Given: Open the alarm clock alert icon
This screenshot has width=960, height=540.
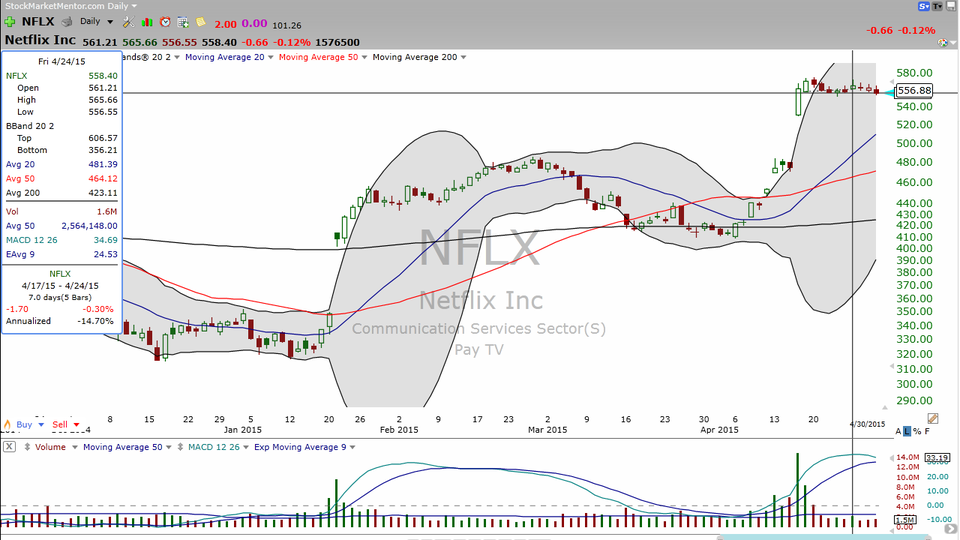Looking at the screenshot, I should coord(165,22).
